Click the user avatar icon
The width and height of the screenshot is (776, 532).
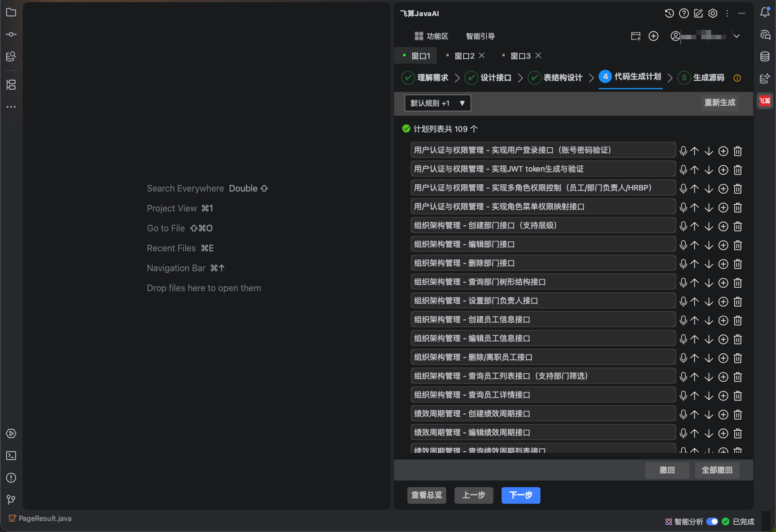[x=675, y=36]
